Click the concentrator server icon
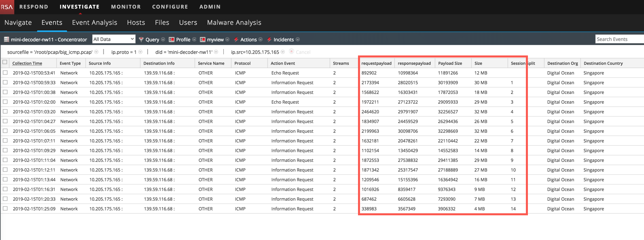 [6, 40]
